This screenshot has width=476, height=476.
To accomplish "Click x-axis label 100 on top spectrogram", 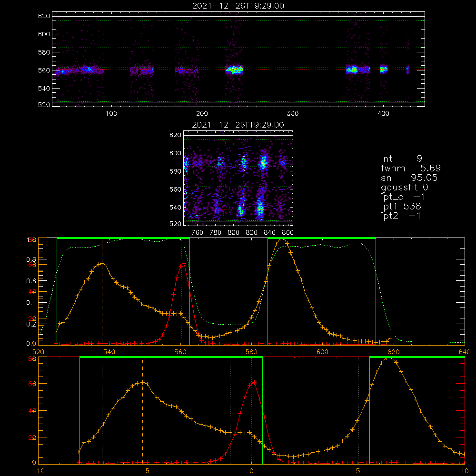I will (x=111, y=114).
